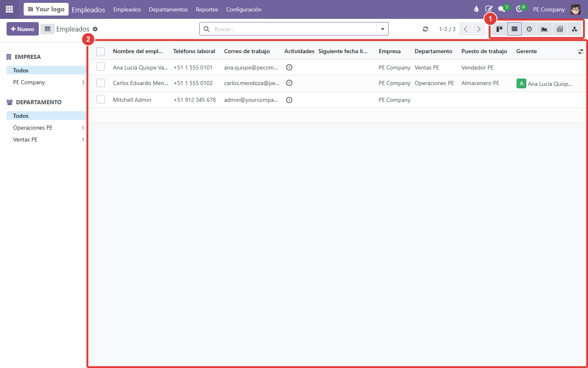Open the Configuración menu
The height and width of the screenshot is (368, 588).
pyautogui.click(x=244, y=9)
